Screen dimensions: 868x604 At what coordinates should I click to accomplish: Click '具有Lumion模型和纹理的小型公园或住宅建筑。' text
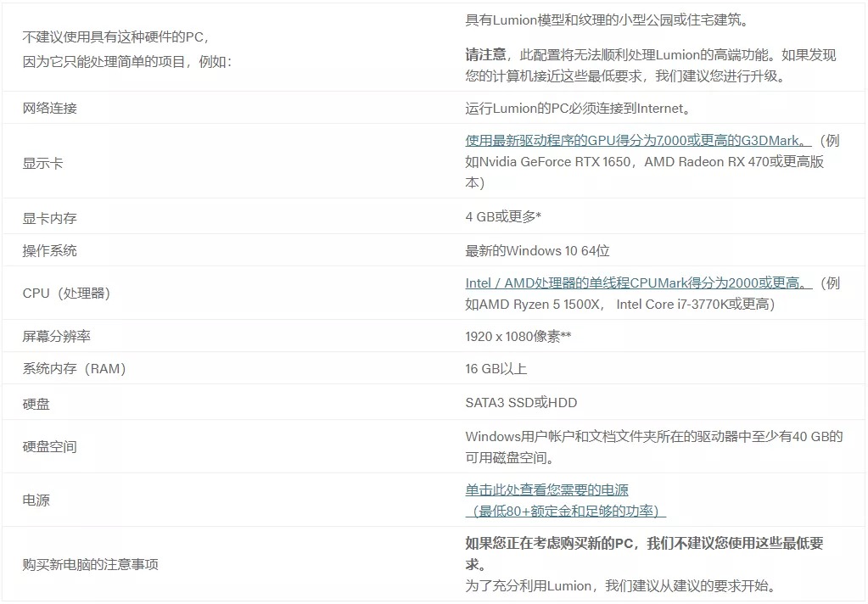pyautogui.click(x=608, y=20)
